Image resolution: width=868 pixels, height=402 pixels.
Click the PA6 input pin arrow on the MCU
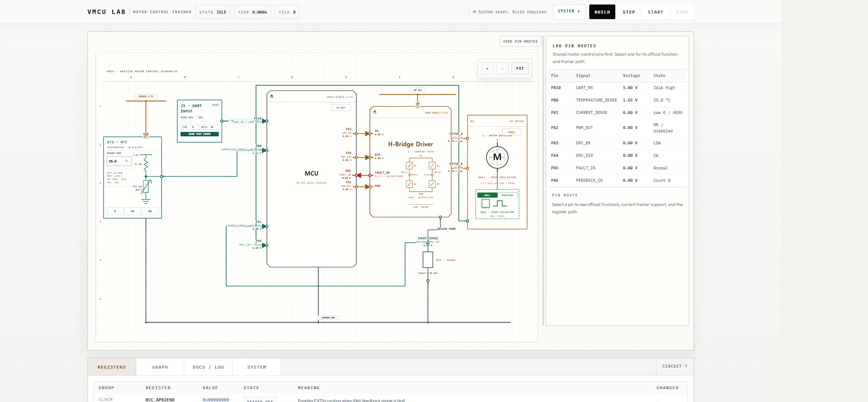click(x=264, y=246)
